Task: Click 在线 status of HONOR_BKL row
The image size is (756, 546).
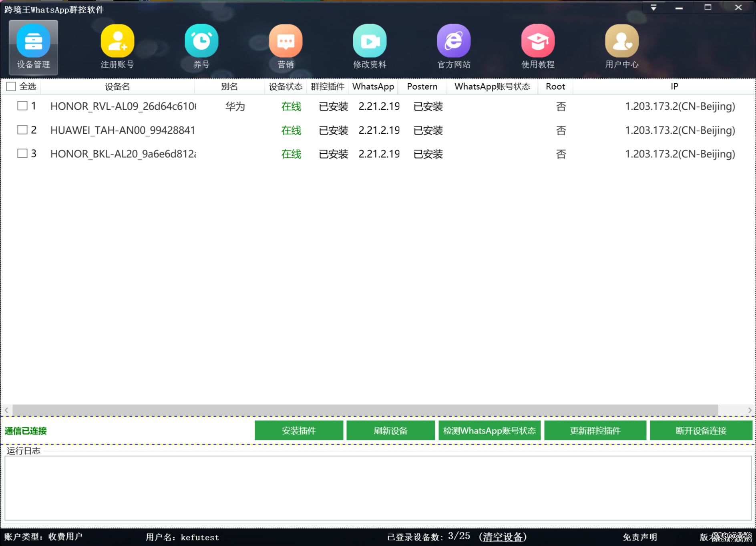Action: coord(291,154)
